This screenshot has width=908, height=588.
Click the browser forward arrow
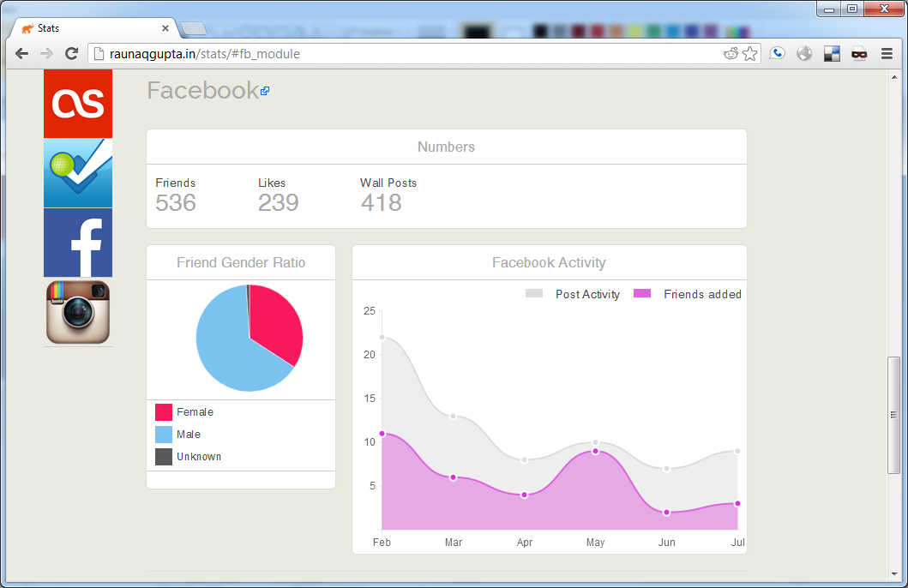(x=46, y=54)
